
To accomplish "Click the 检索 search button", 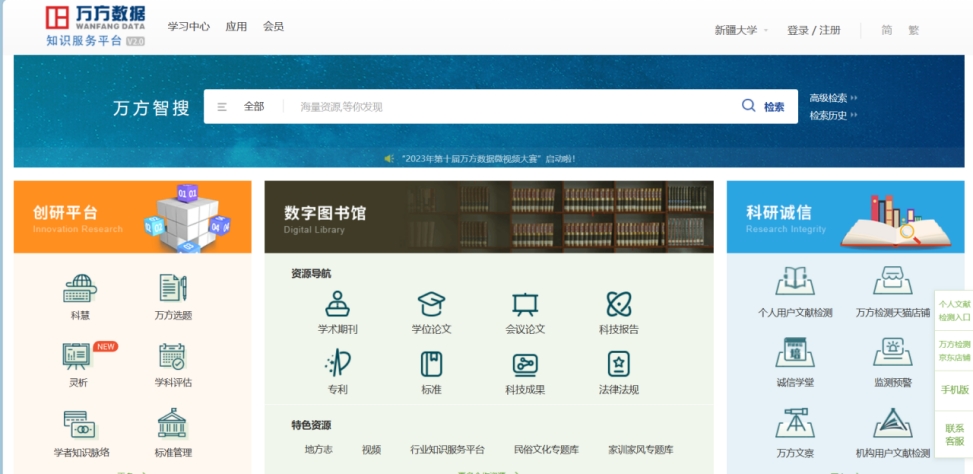I will 774,107.
